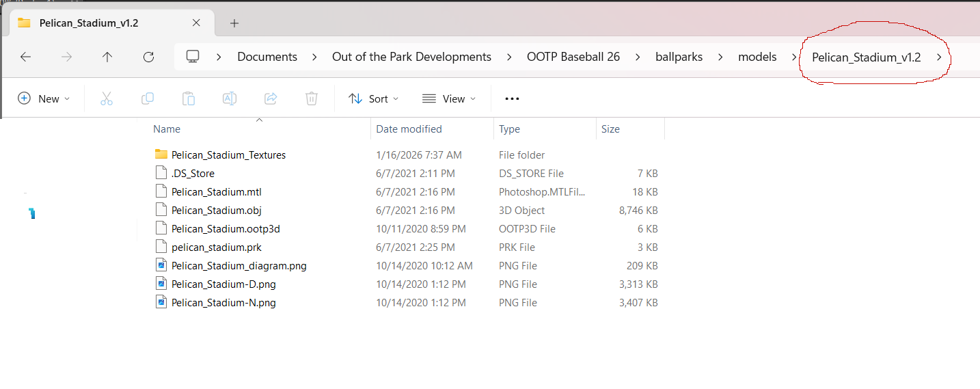Expand chevron after Pelican_Stadium_v1.2 in address bar

tap(940, 57)
